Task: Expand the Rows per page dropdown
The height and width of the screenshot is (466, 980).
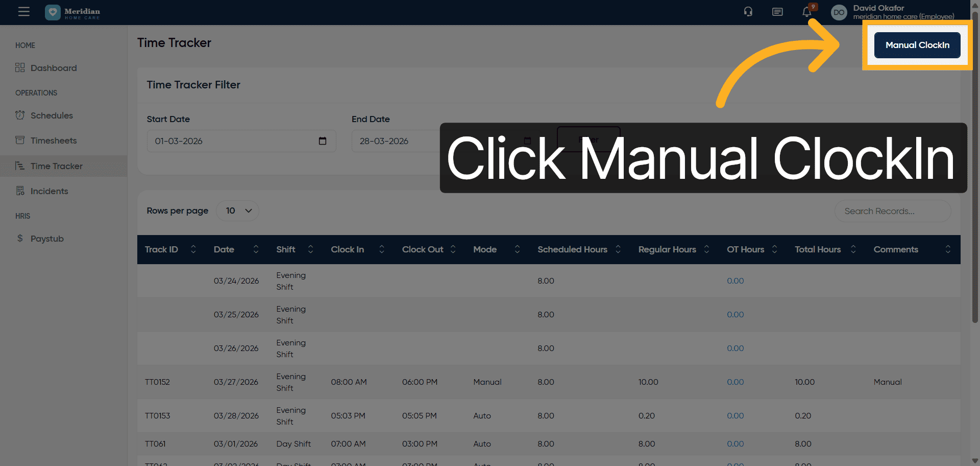Action: click(x=238, y=211)
